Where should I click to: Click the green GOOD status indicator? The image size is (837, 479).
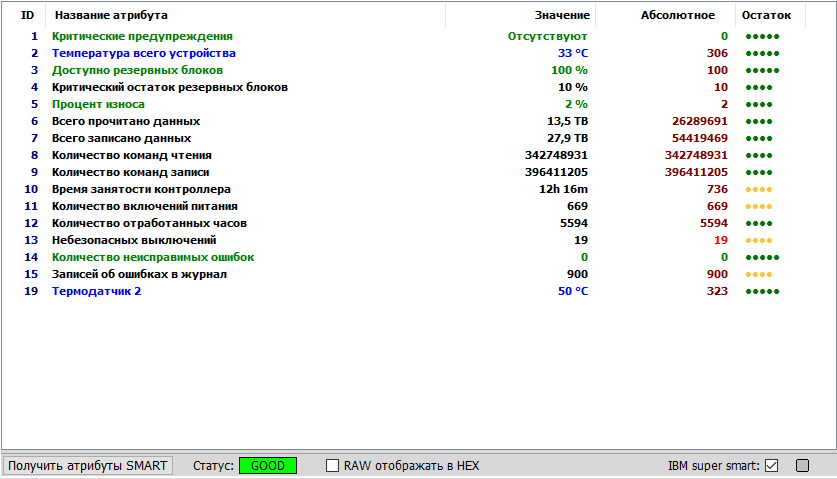click(268, 466)
